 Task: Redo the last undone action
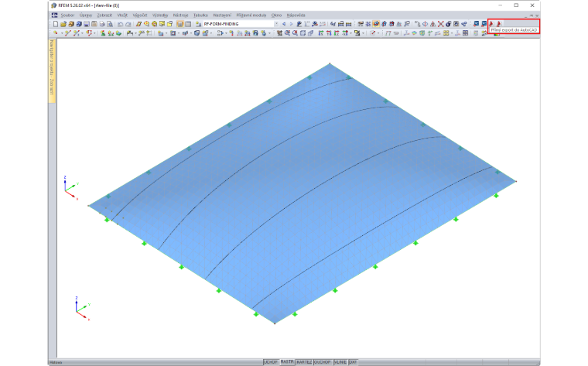[128, 24]
